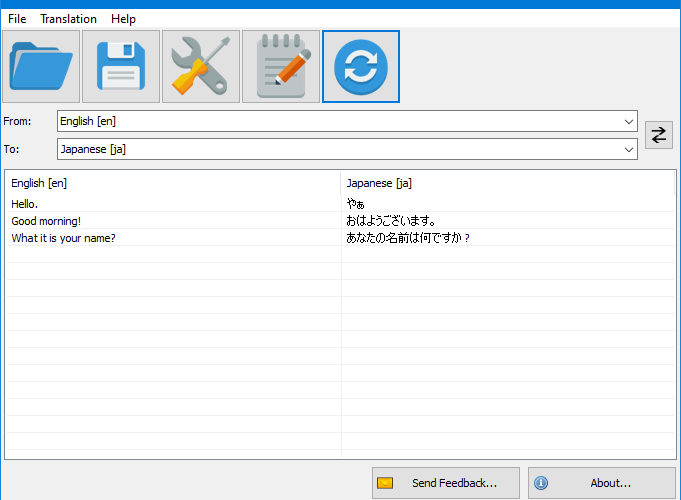The width and height of the screenshot is (681, 500).
Task: Run translation with blue refresh icon
Action: [x=360, y=66]
